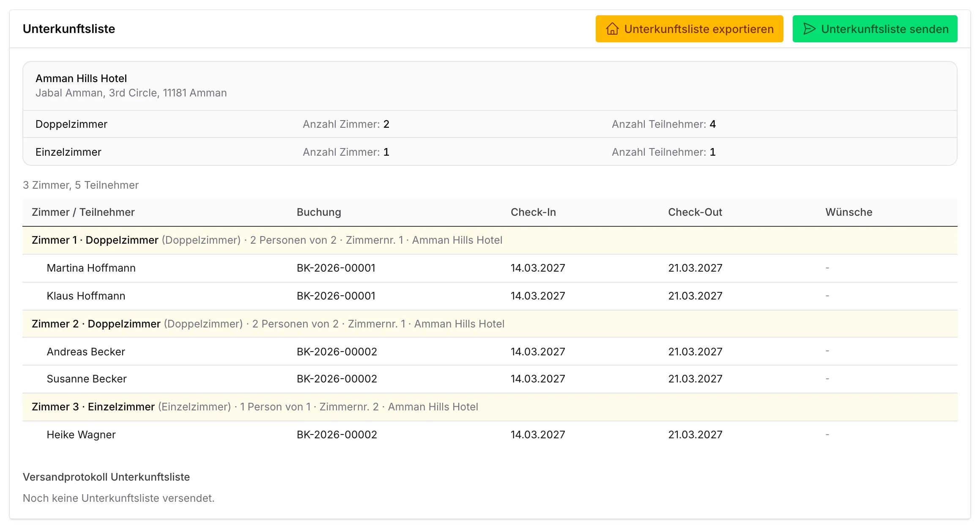The height and width of the screenshot is (528, 980).
Task: Select participant Andreas Becker
Action: point(86,352)
